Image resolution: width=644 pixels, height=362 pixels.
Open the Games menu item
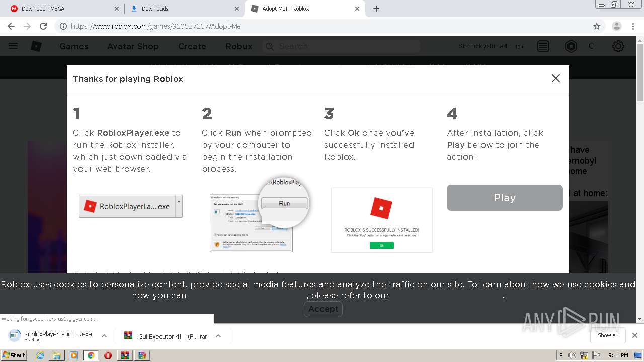pyautogui.click(x=74, y=46)
